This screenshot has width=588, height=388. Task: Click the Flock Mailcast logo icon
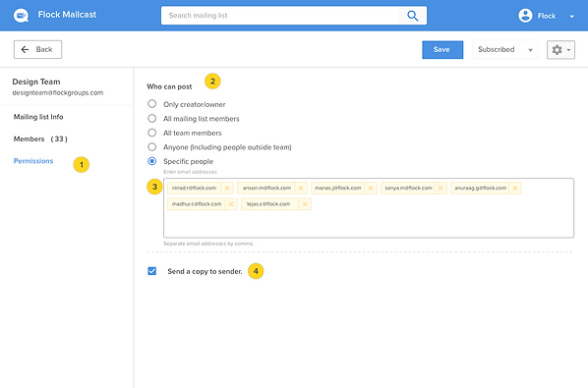21,16
